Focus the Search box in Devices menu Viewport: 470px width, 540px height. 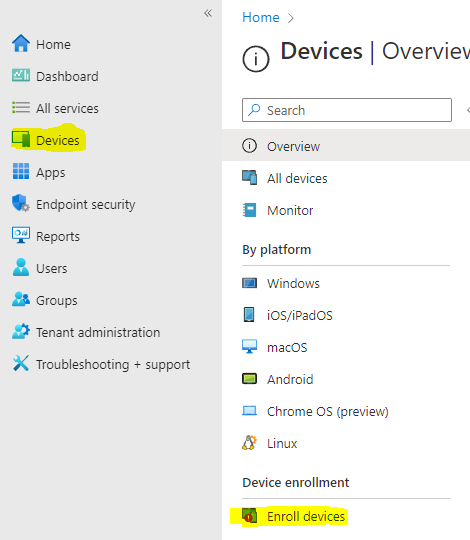347,110
